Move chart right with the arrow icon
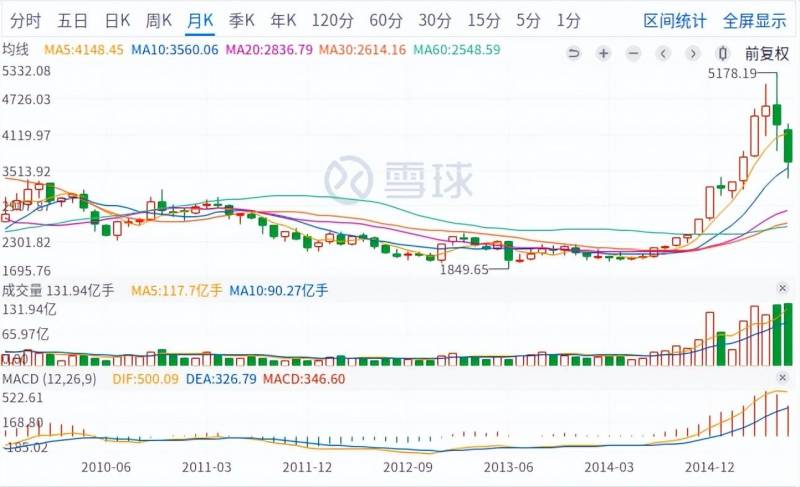Viewport: 800px width, 487px height. (x=693, y=54)
